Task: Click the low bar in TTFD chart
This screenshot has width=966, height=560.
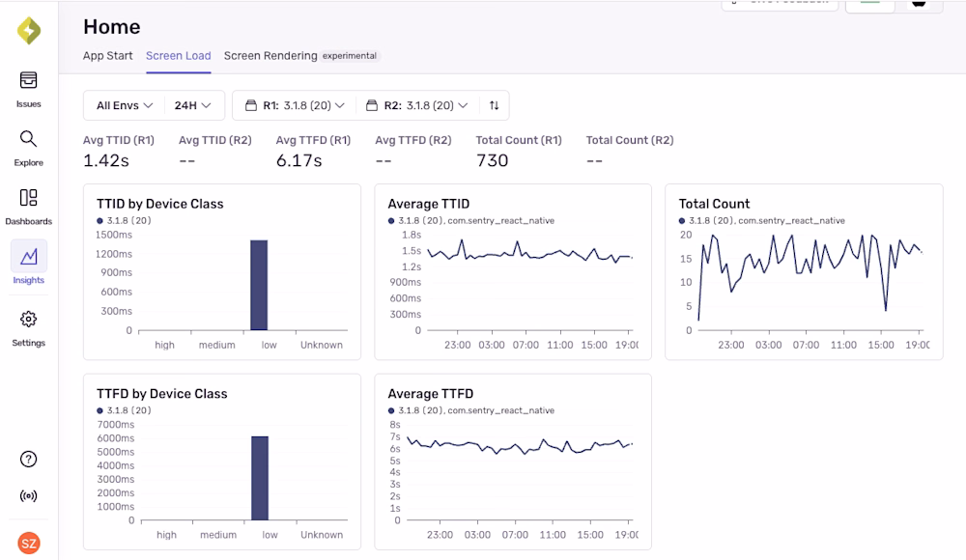Action: (x=259, y=478)
